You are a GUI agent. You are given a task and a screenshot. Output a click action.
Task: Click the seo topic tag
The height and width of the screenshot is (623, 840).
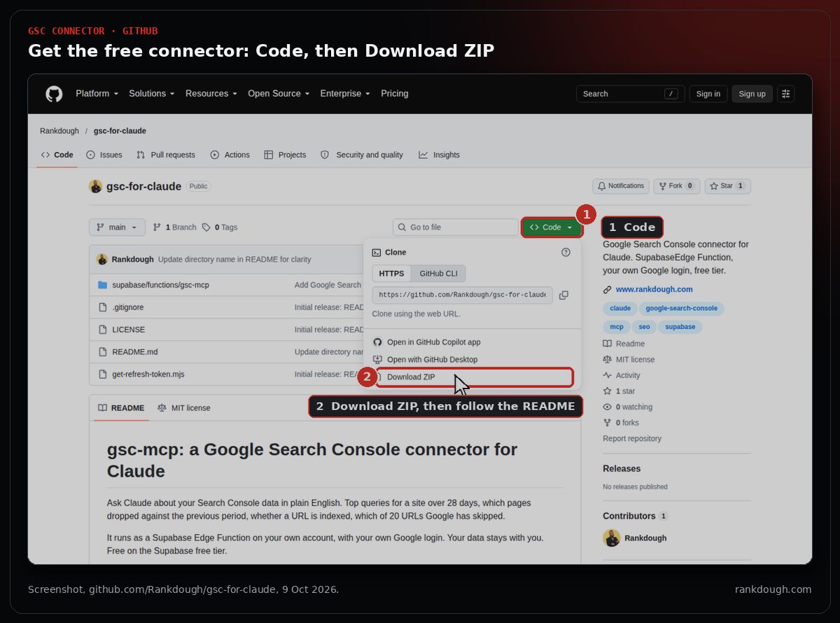point(644,327)
